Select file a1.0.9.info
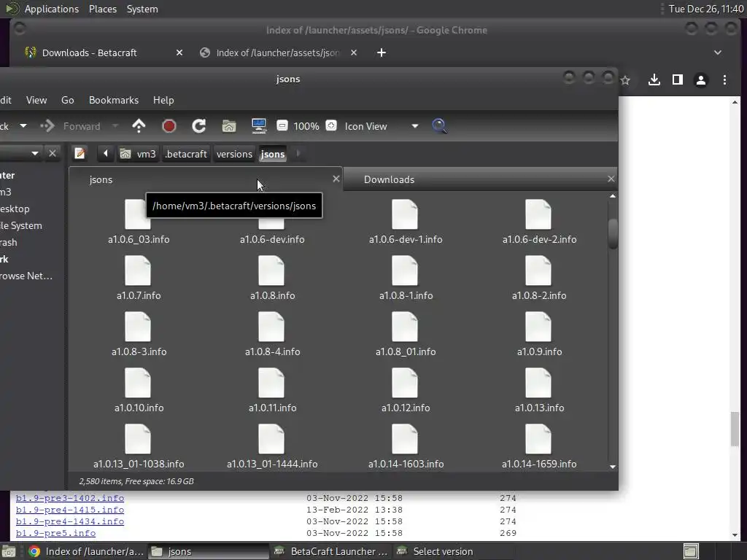 click(539, 334)
